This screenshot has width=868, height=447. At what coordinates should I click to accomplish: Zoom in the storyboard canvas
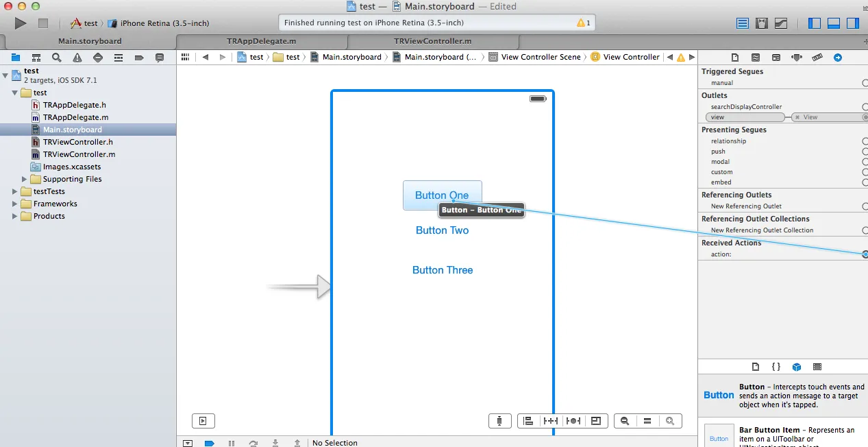670,421
